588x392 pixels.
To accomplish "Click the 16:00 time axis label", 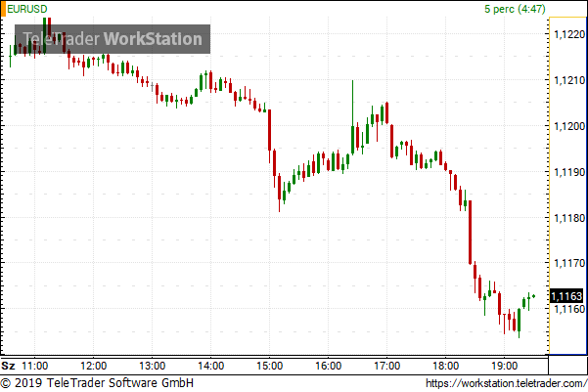I will point(329,366).
